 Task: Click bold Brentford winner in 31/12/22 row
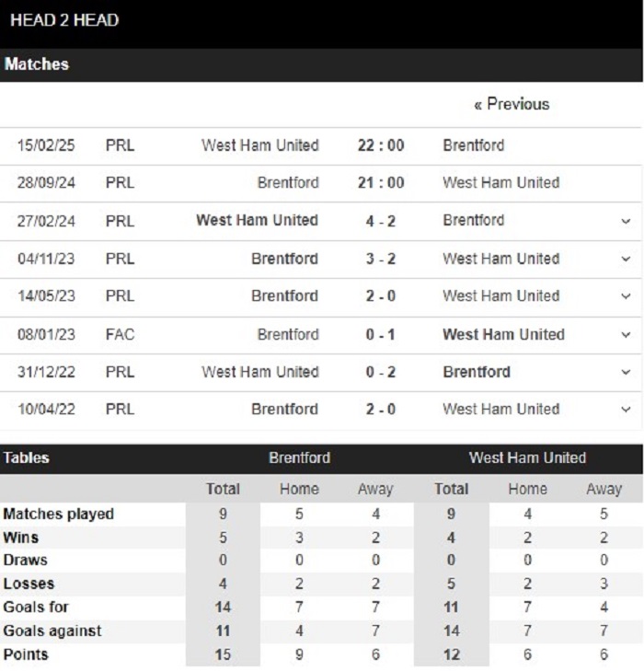[477, 373]
